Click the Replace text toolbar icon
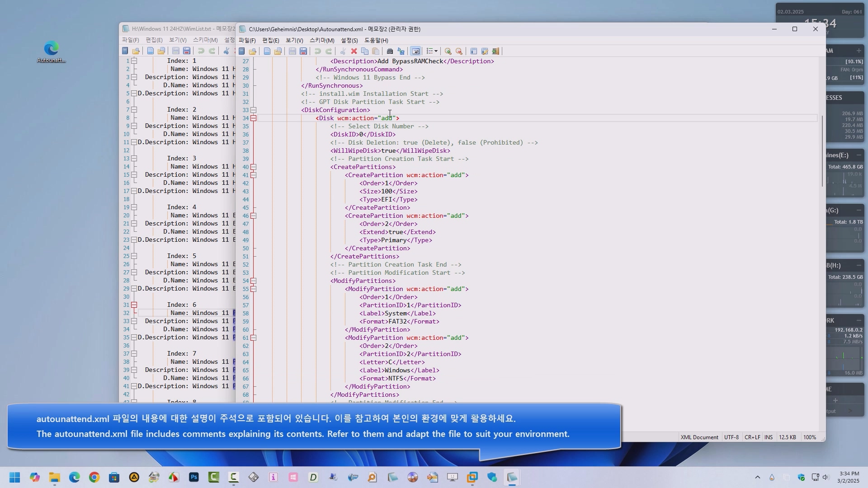 coord(401,51)
